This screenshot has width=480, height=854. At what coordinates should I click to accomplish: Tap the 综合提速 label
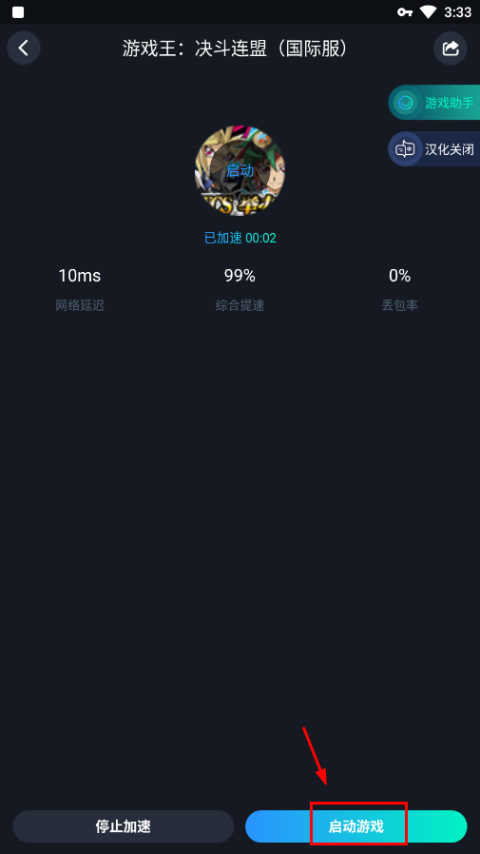[x=240, y=306]
